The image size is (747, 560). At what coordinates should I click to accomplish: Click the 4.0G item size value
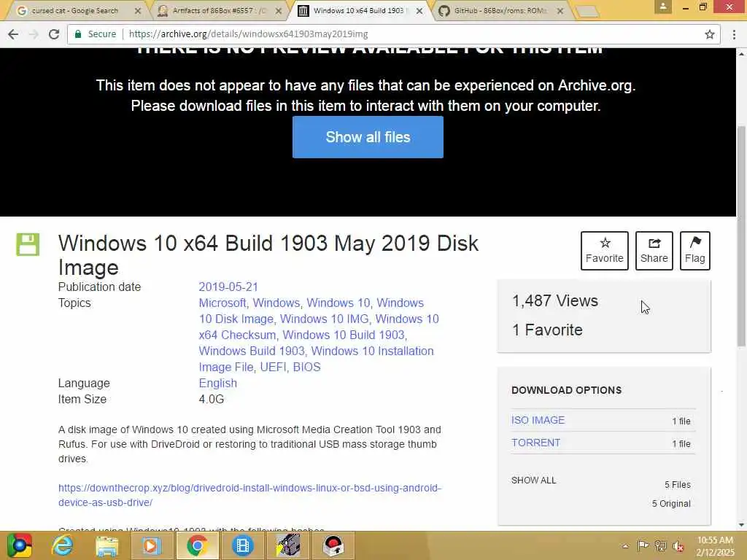coord(211,399)
